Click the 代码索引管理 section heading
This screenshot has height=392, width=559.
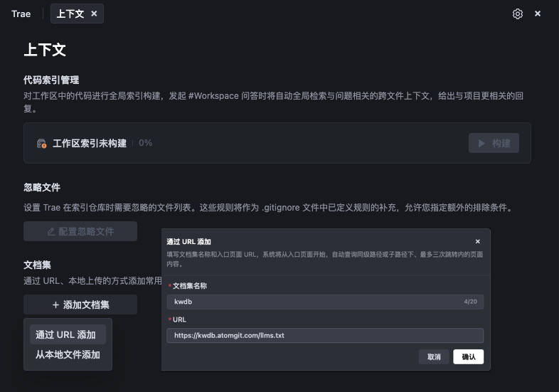[51, 80]
